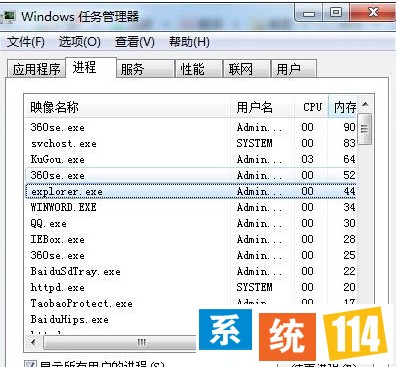Viewport: 396px width, 367px height.
Task: Select the WINWORD.EXE process row
Action: click(x=190, y=207)
